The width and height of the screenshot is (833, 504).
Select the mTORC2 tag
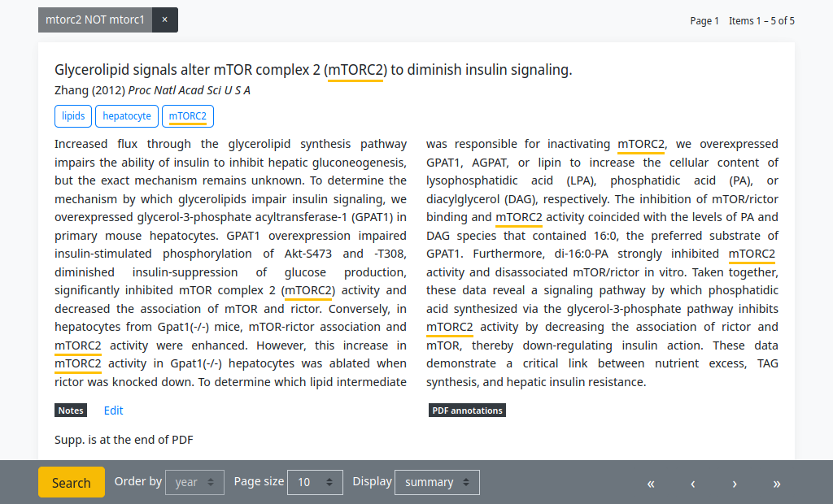(188, 116)
